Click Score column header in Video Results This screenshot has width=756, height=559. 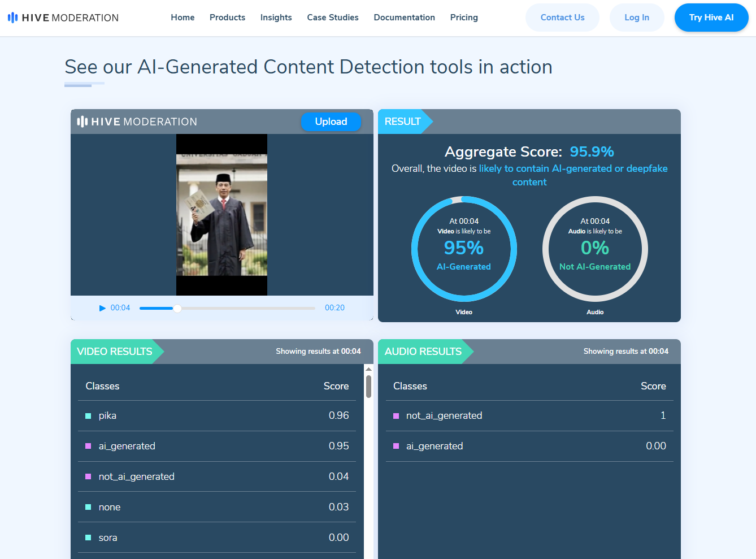coord(336,386)
